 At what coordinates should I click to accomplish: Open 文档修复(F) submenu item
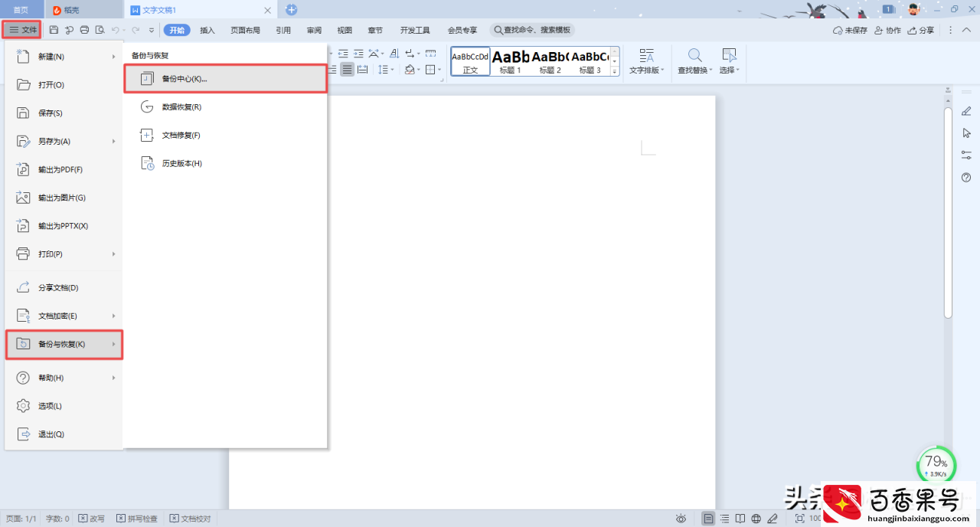[x=226, y=136]
